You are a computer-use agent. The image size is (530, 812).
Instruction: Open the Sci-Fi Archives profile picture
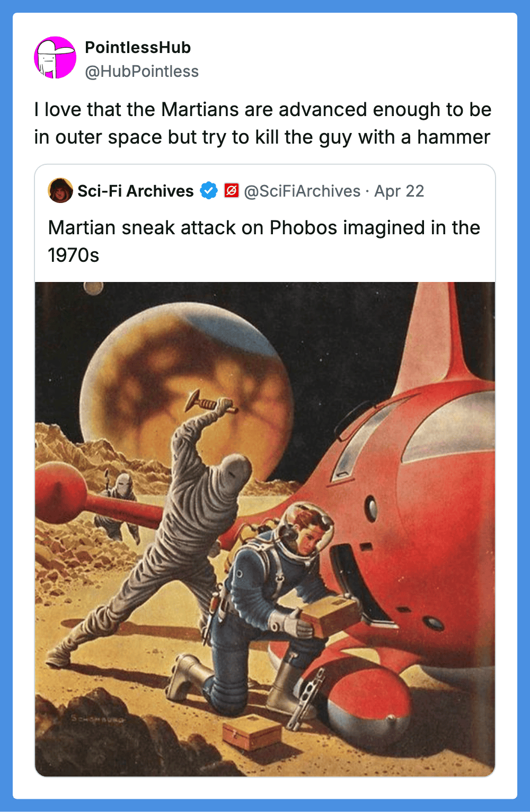[60, 191]
